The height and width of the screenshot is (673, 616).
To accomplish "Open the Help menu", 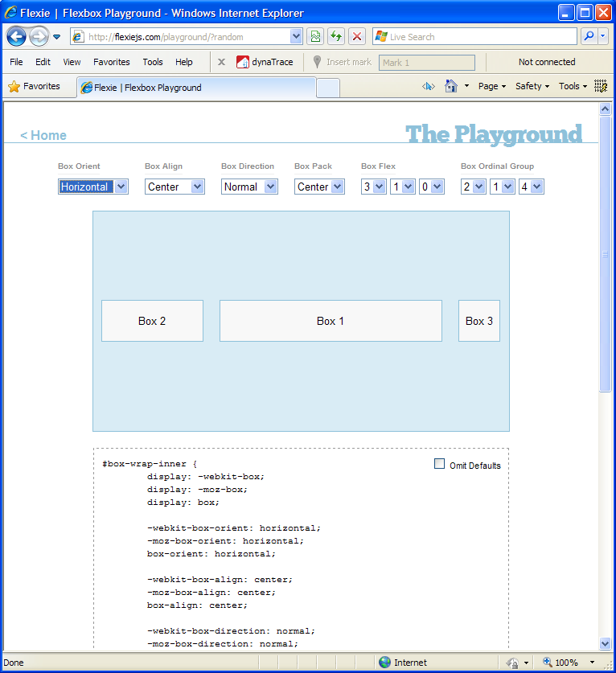I will (183, 62).
